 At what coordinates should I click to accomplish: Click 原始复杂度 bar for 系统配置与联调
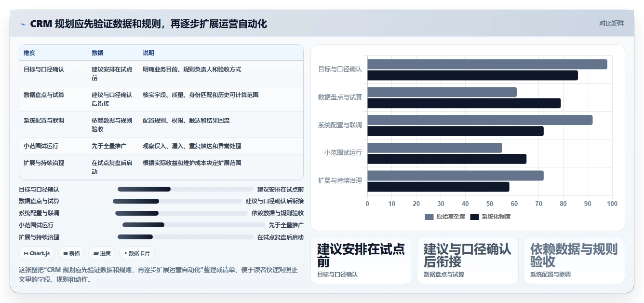(480, 120)
